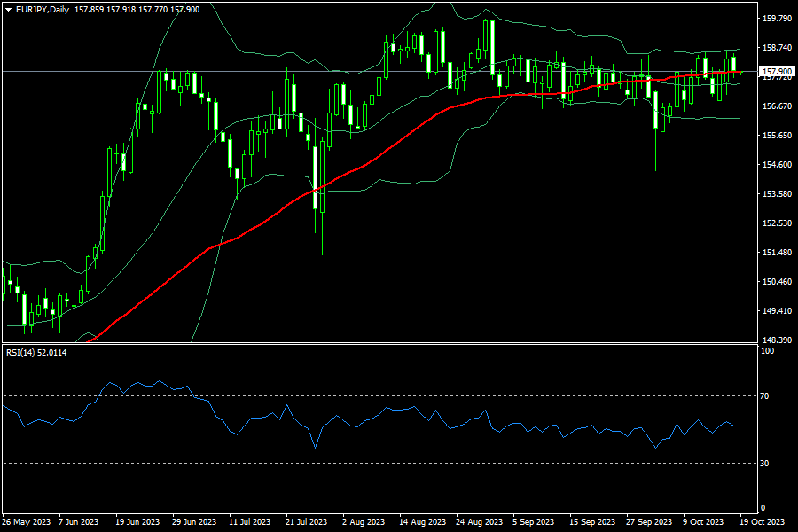Image resolution: width=798 pixels, height=532 pixels.
Task: Click the 27 Sep 2023 date label
Action: click(649, 522)
